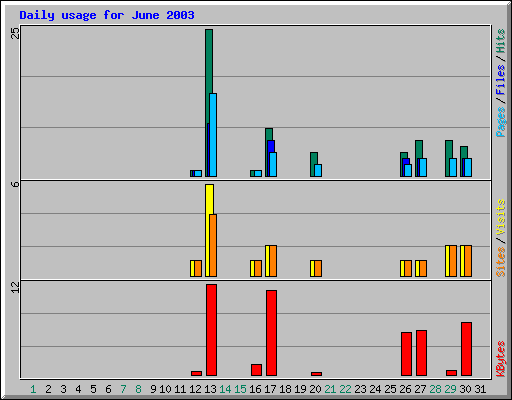Click the 'Daily usage for June 2003' title
Viewport: 512px width, 400px height.
point(107,15)
